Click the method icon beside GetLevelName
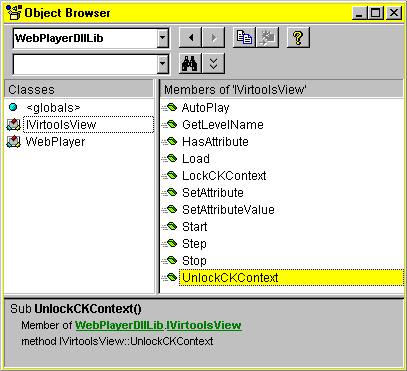407x371 pixels. [x=170, y=124]
